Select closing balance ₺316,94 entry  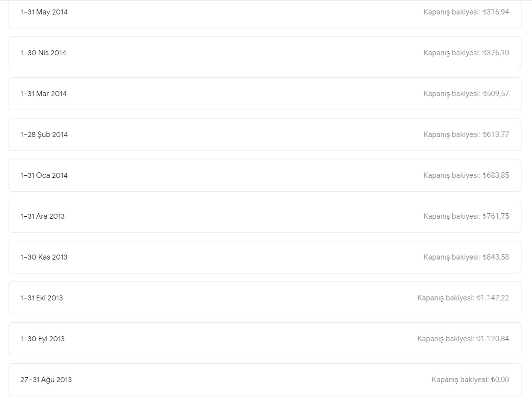point(466,12)
